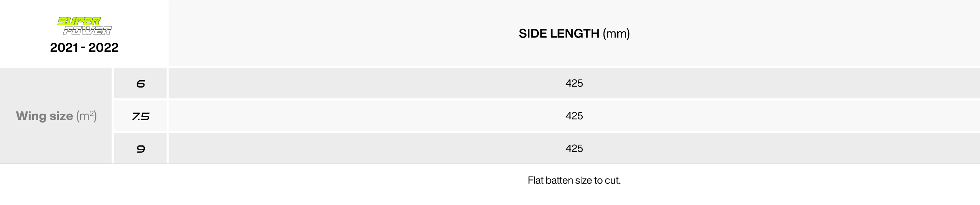Click the word POWER in the logo
980x205 pixels.
point(87,31)
